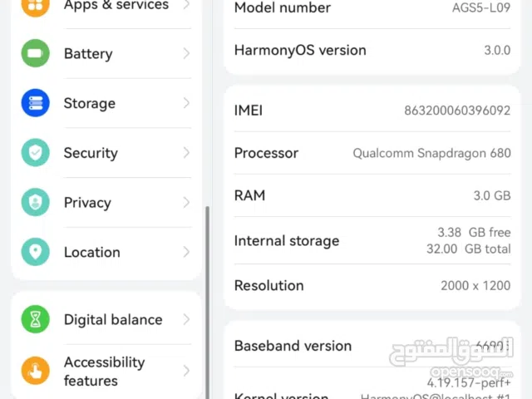Tap the IMEI number row
Screen dimensions: 532x399
pos(372,110)
